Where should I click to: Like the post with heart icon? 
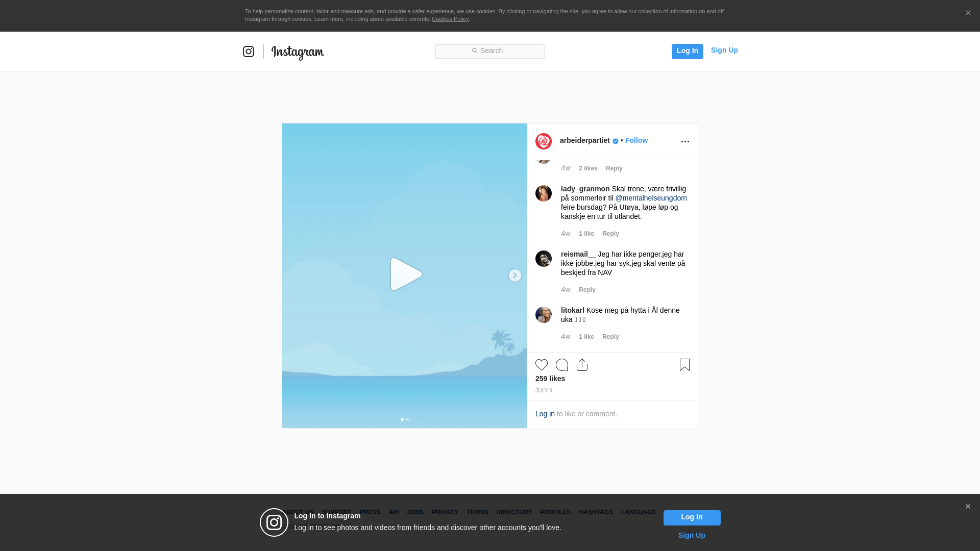click(x=542, y=365)
